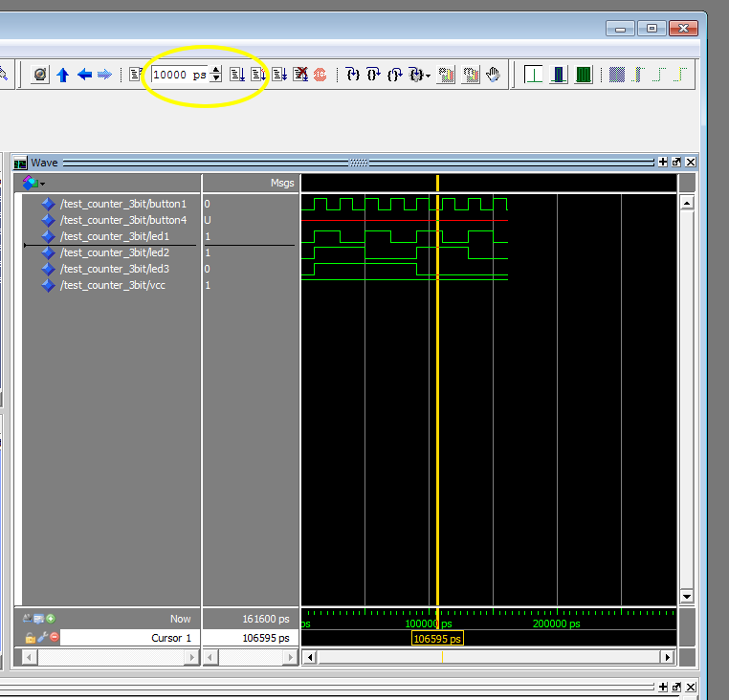The image size is (729, 700).
Task: Click the red Stop icon
Action: point(320,75)
